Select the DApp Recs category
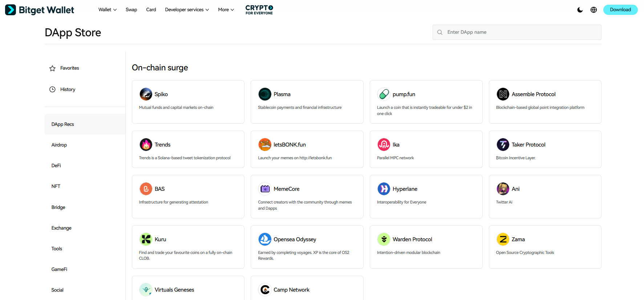644x300 pixels. coord(85,124)
